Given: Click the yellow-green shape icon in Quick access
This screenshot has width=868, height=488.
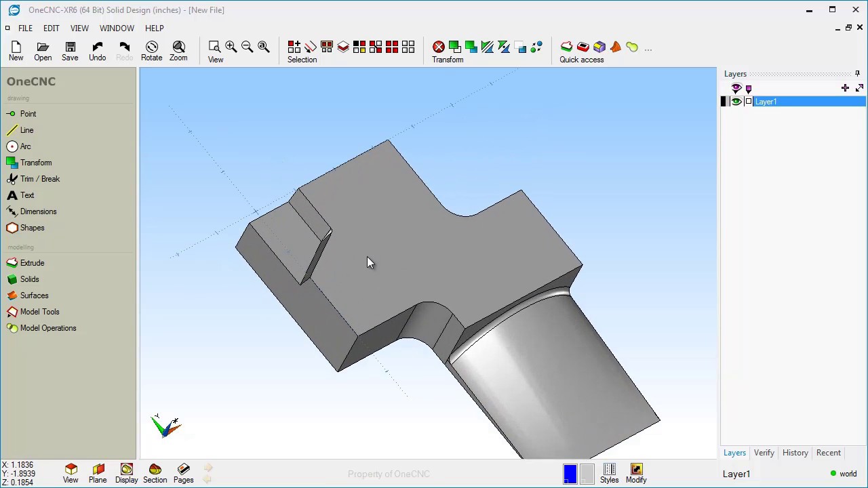Looking at the screenshot, I should point(632,47).
